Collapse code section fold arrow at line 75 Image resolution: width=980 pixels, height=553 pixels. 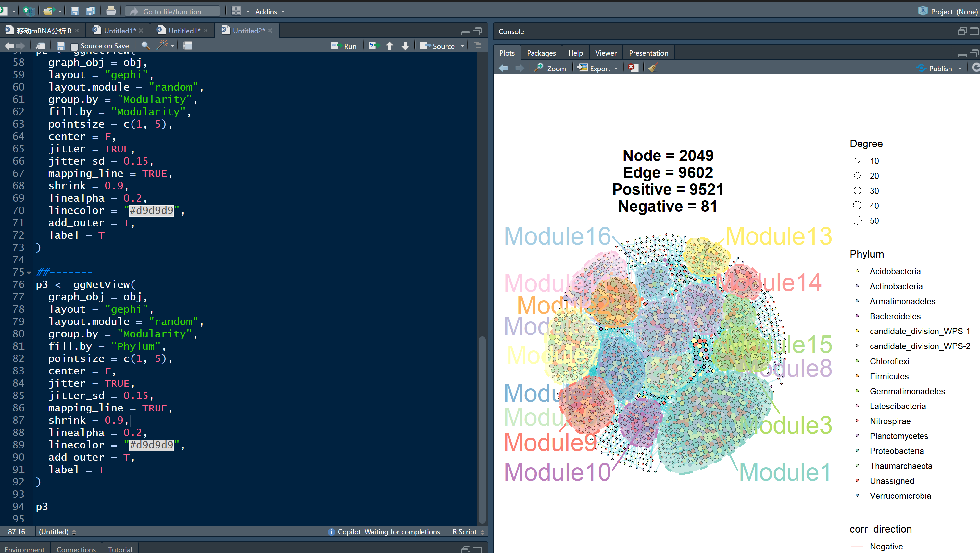29,273
